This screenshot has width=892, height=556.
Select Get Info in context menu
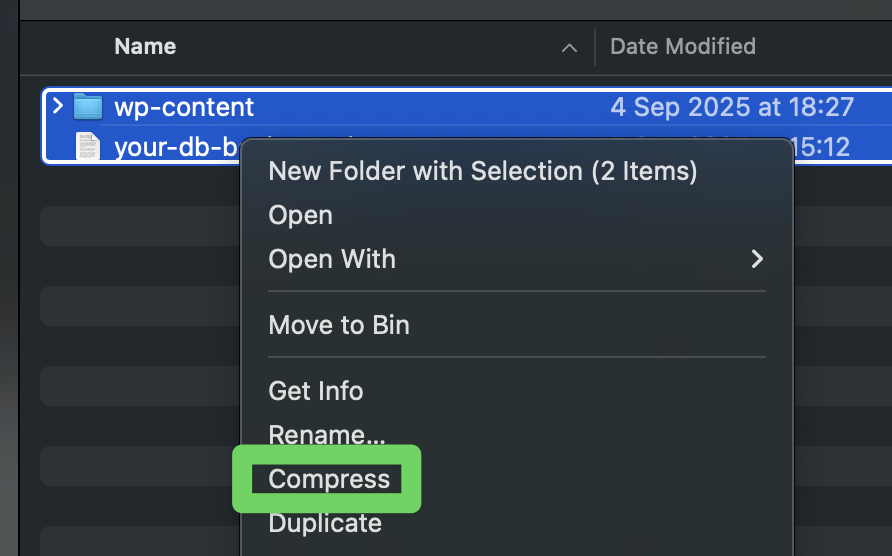coord(316,391)
